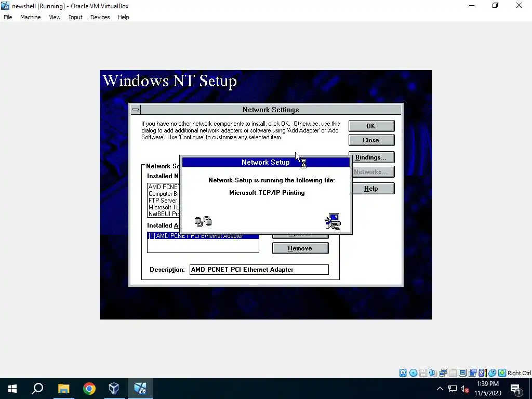532x399 pixels.
Task: Click the Description field with AMD PCNET text
Action: 259,270
